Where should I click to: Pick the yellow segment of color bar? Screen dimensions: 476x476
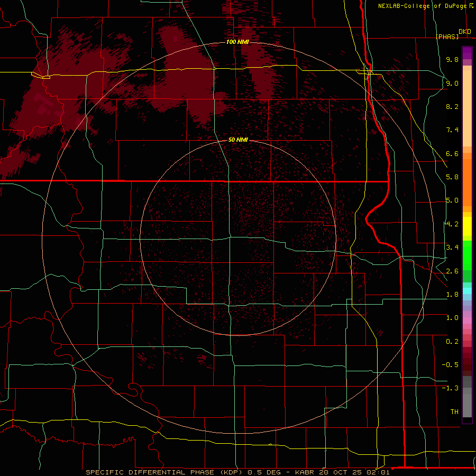(467, 226)
